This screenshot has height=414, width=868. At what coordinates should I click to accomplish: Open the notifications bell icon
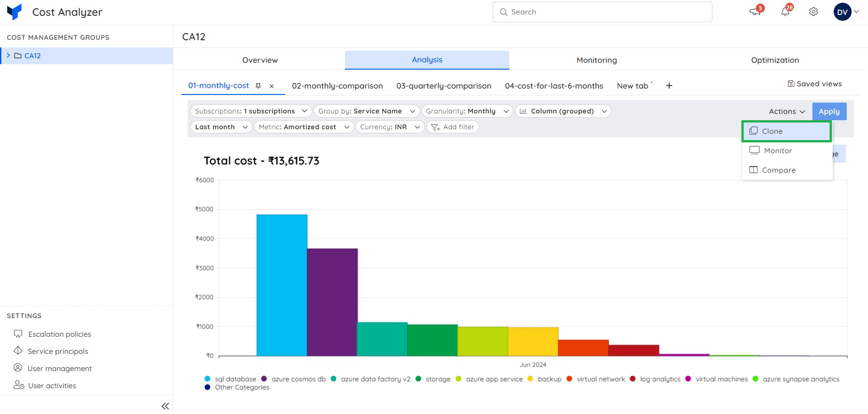(785, 12)
